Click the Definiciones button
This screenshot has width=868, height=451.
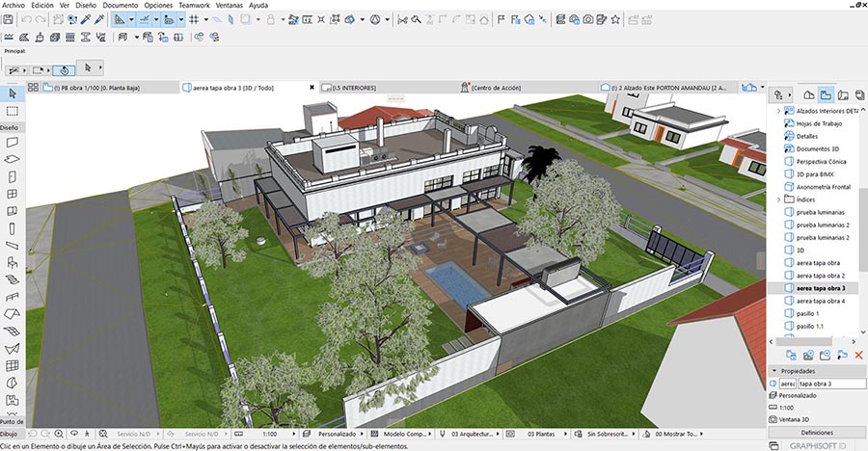815,433
